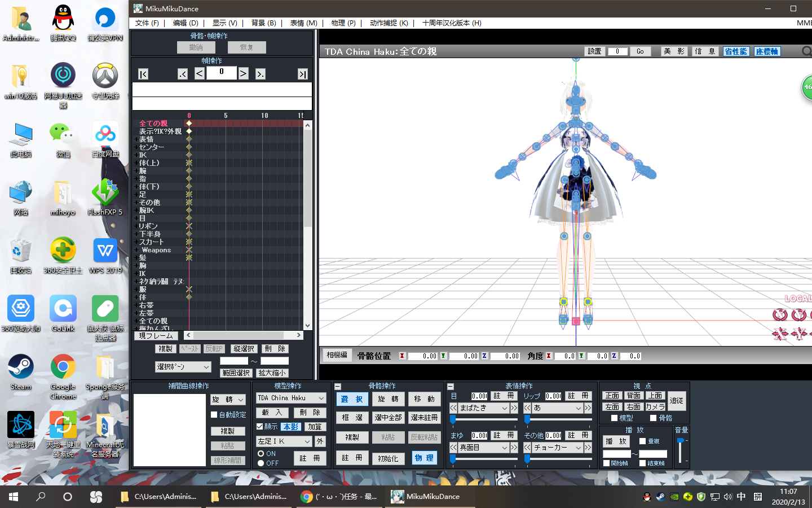This screenshot has height=508, width=812.
Task: Go to previous keyframe with .< button
Action: coord(182,74)
